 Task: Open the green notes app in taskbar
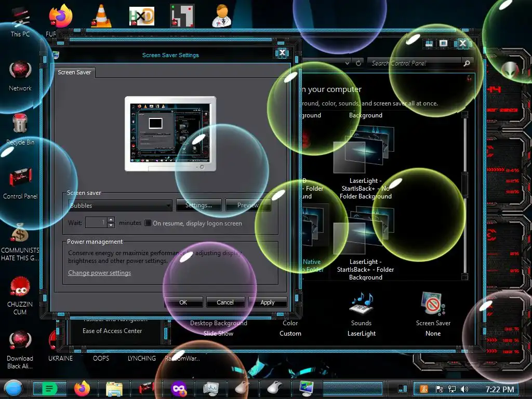[x=49, y=389]
